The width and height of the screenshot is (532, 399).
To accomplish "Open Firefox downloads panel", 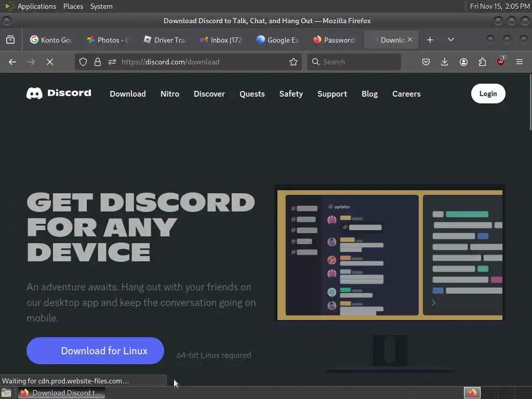I will [x=445, y=62].
